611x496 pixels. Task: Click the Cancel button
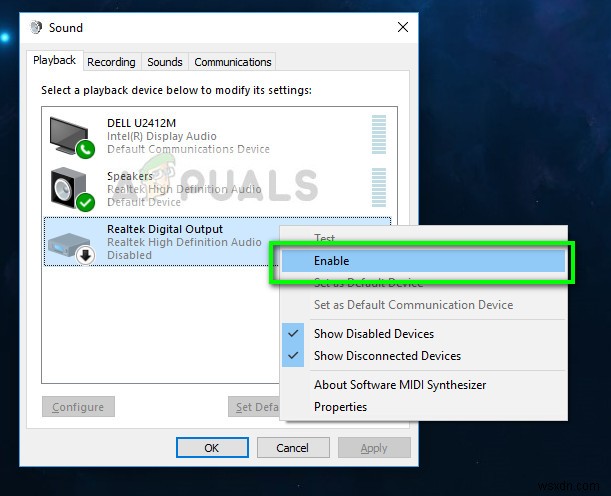pyautogui.click(x=293, y=448)
